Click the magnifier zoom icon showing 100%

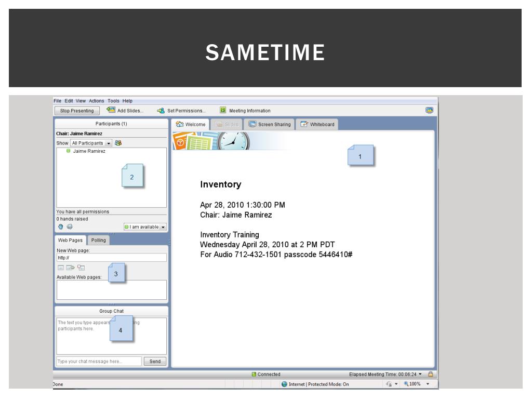coord(406,384)
